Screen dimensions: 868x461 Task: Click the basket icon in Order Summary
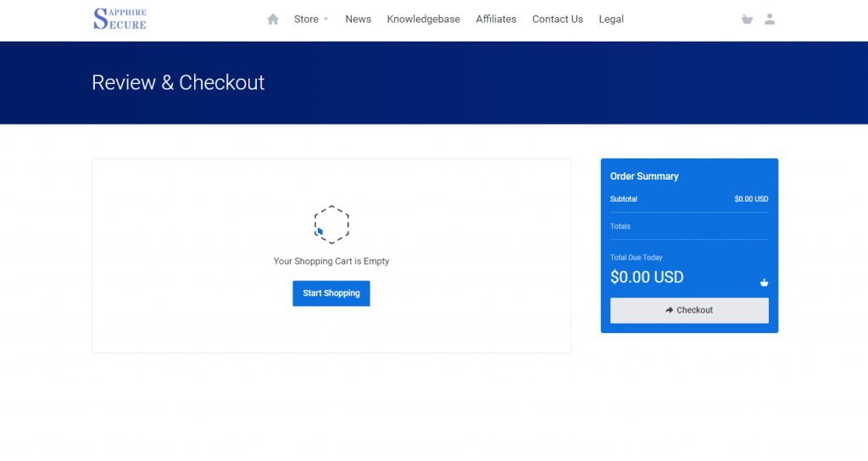pyautogui.click(x=764, y=282)
